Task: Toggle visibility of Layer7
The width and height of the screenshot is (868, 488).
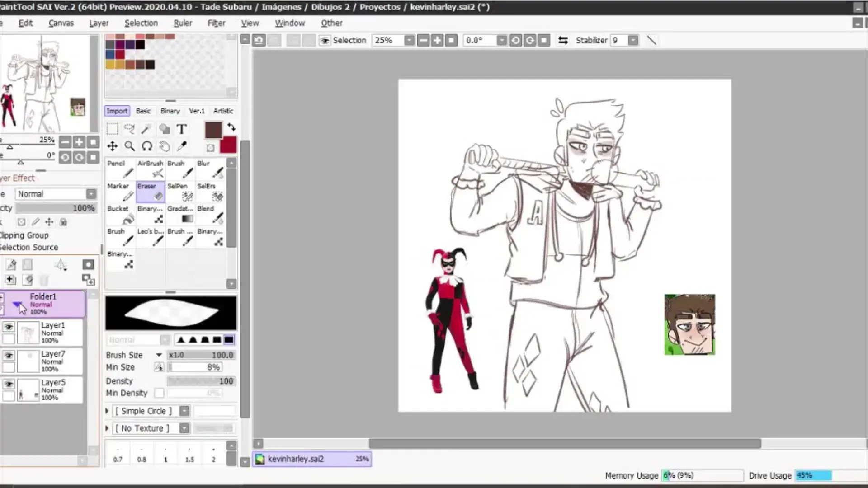Action: point(9,356)
